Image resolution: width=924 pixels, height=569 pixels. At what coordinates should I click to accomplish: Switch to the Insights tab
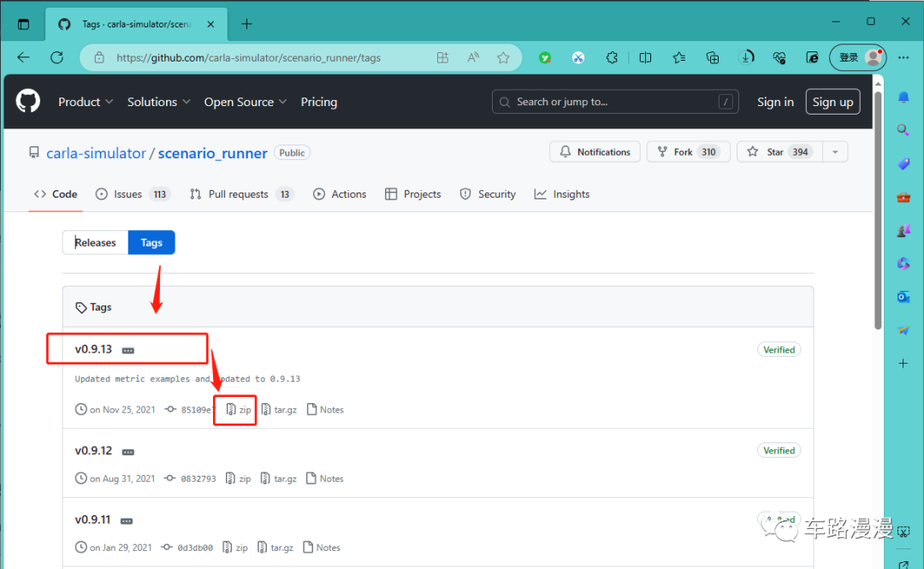tap(561, 194)
